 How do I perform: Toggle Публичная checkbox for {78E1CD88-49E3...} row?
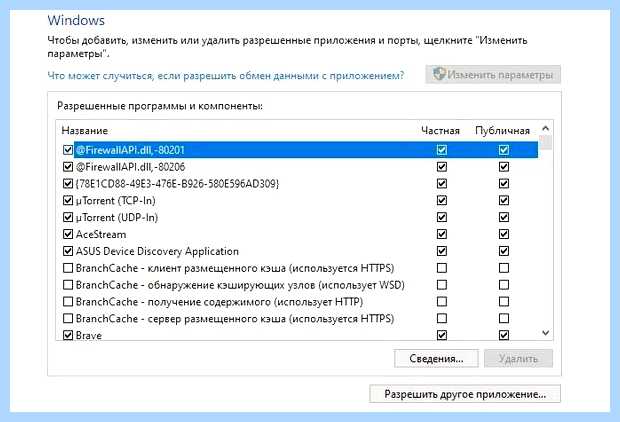[504, 184]
